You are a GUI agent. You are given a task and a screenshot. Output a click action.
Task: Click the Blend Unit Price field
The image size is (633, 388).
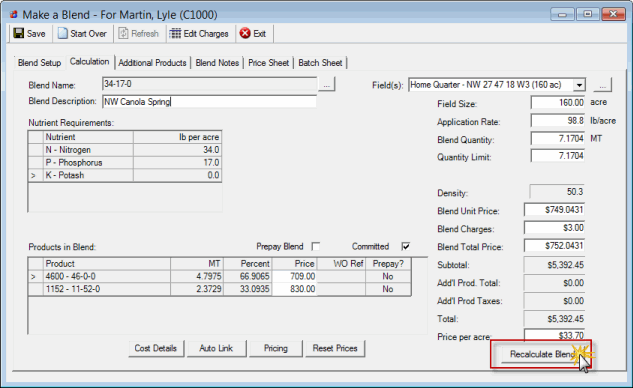pyautogui.click(x=554, y=210)
